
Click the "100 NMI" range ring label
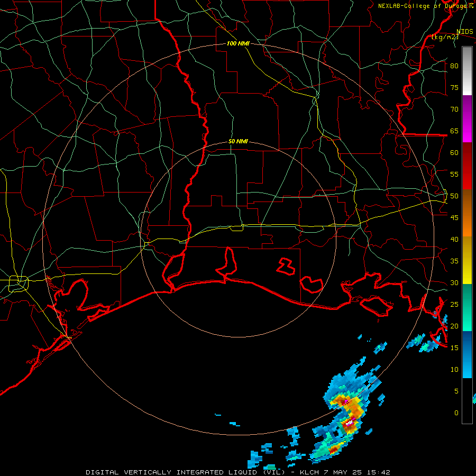point(238,43)
